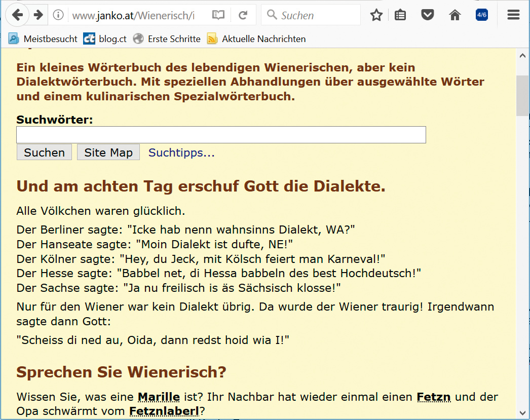Open the hamburger menu
530x420 pixels.
coord(513,15)
